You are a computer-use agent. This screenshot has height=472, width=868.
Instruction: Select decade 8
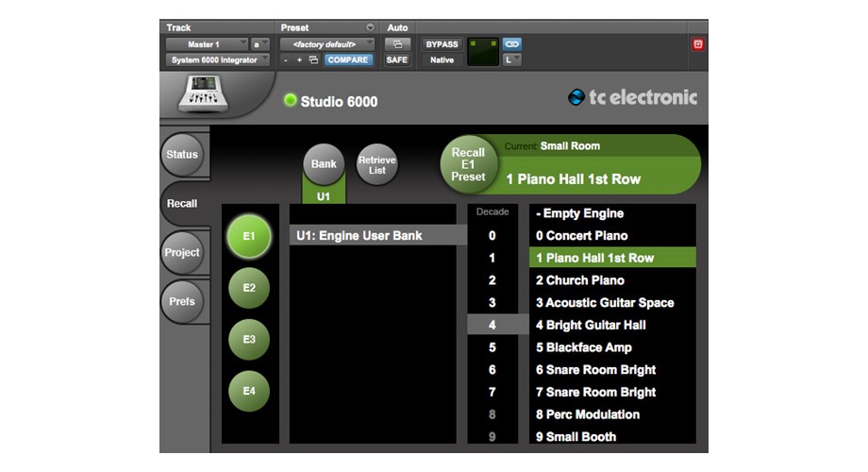pyautogui.click(x=492, y=414)
